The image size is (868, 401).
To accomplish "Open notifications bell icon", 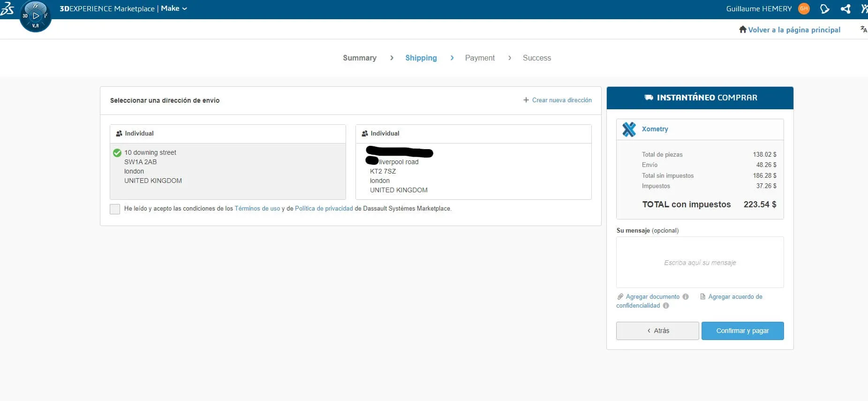I will pyautogui.click(x=824, y=9).
